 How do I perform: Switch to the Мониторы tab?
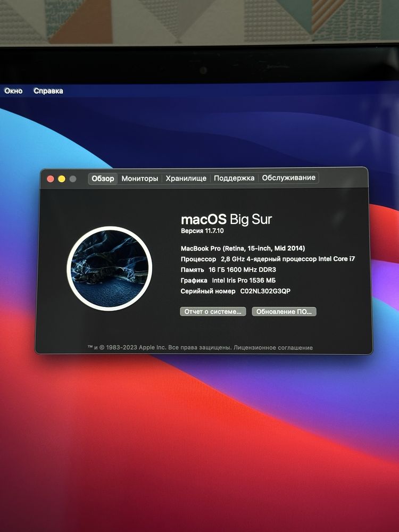pyautogui.click(x=140, y=178)
